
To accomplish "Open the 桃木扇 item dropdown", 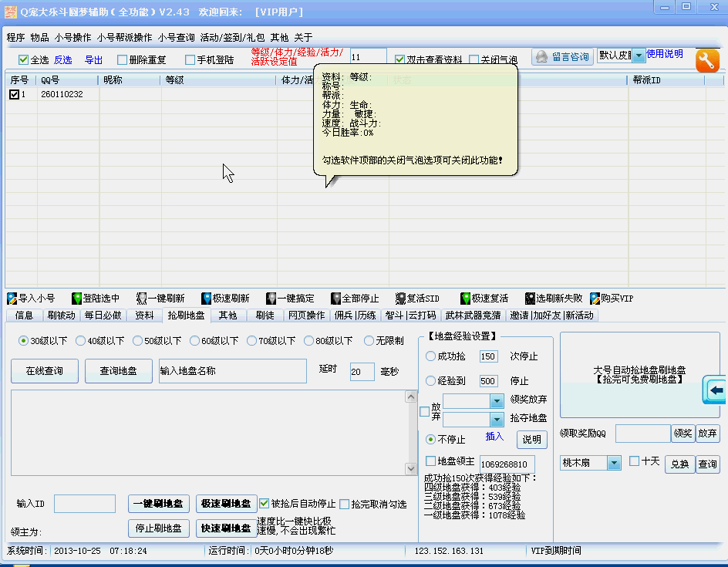I will [614, 463].
